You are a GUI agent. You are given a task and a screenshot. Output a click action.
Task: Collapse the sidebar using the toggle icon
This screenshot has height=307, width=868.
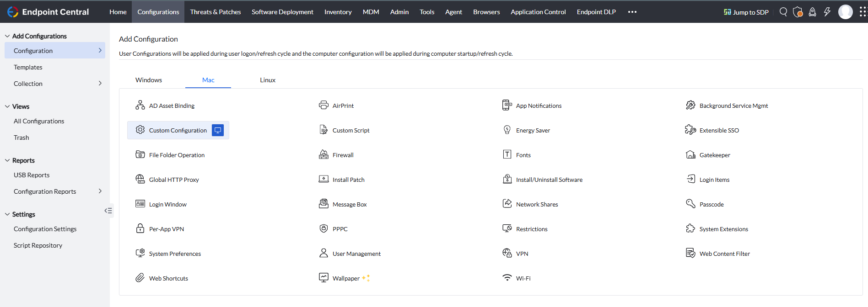click(x=108, y=211)
